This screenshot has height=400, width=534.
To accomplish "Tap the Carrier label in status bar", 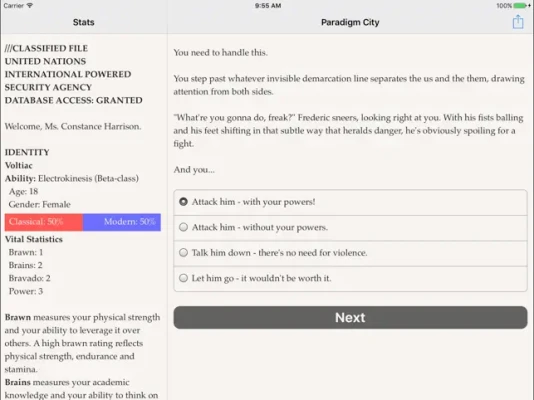I will tap(14, 5).
